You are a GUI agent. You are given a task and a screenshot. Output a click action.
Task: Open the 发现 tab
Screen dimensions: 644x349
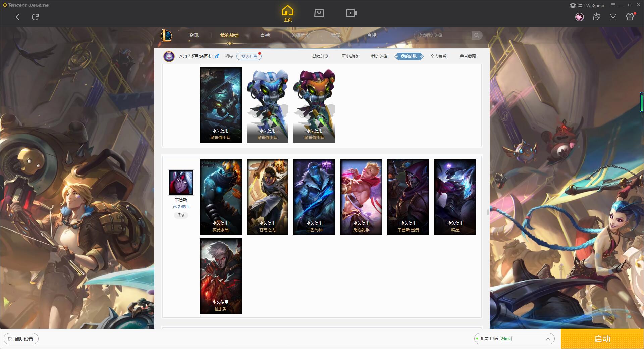[x=336, y=35]
